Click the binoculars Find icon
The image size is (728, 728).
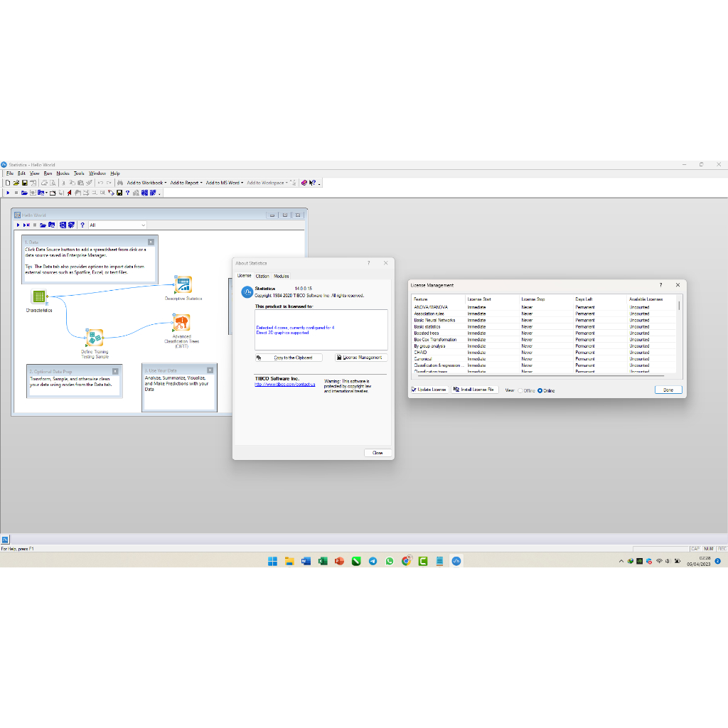(x=120, y=183)
